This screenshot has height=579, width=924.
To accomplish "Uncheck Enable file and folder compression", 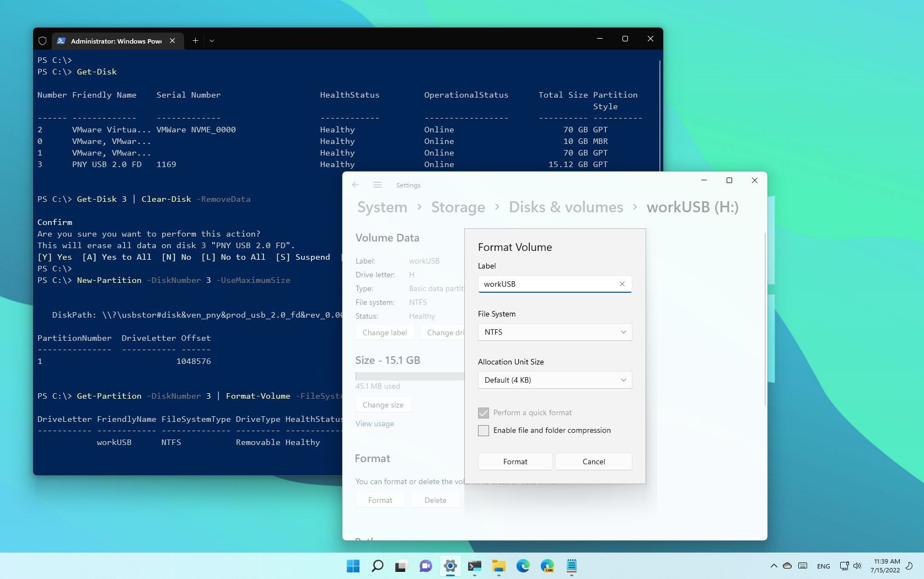I will click(x=484, y=431).
